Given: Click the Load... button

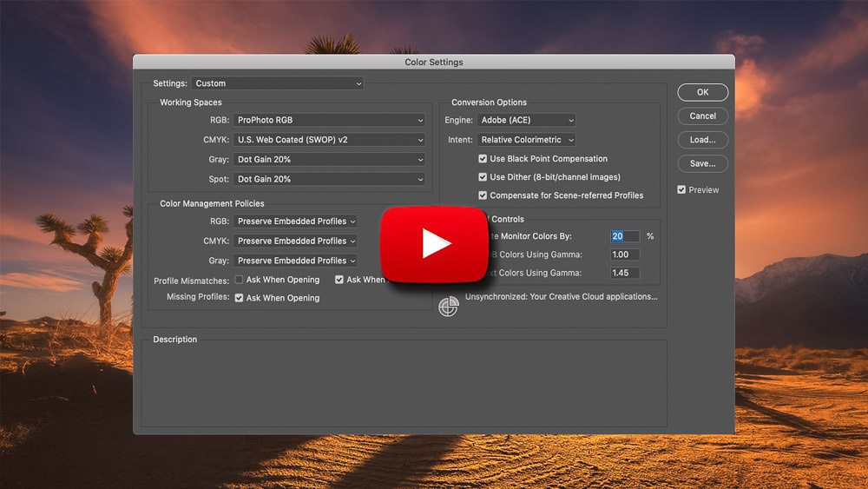Looking at the screenshot, I should [702, 140].
